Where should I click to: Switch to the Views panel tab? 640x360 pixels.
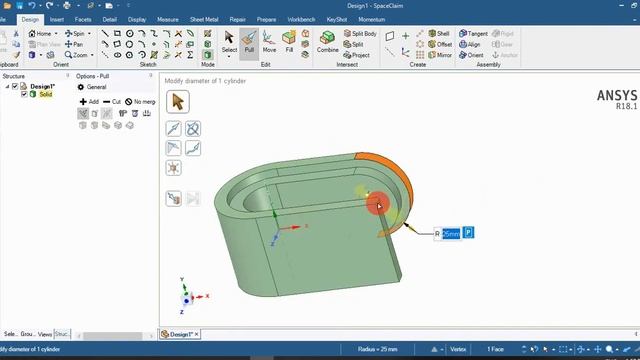(45, 334)
